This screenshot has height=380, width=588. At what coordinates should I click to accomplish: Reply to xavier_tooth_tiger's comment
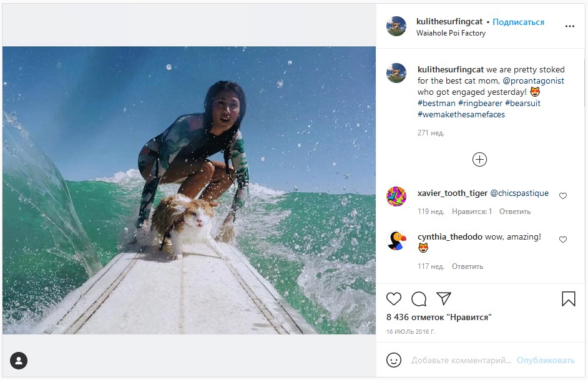click(514, 212)
